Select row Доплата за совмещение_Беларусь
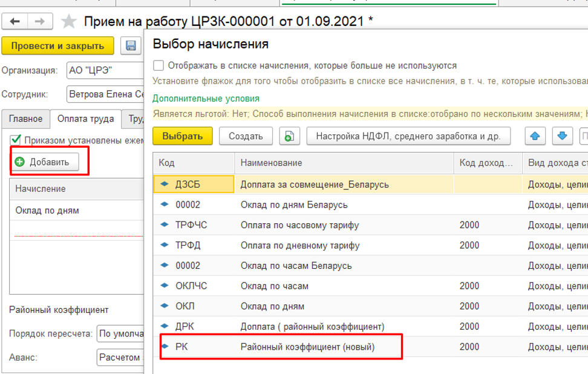This screenshot has width=588, height=374. 370,184
